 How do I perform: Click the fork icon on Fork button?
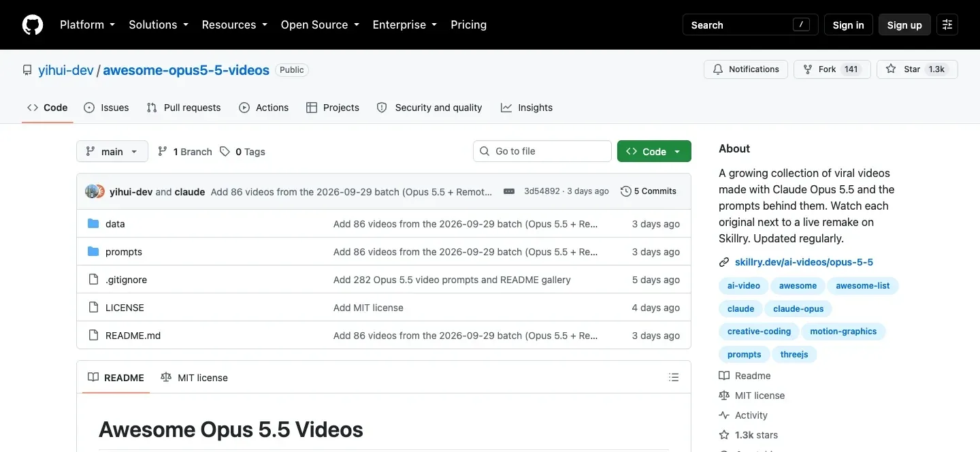(808, 69)
